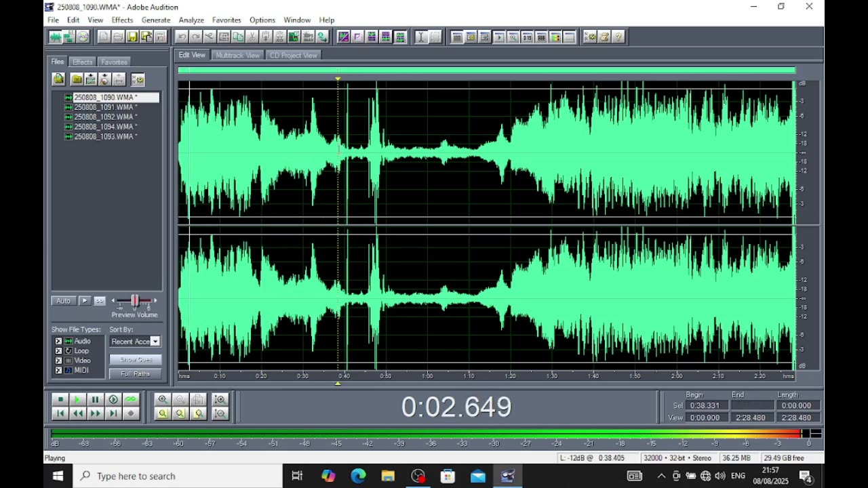Image resolution: width=868 pixels, height=488 pixels.
Task: Select file 250808_1094.WMA in list
Action: (x=105, y=127)
